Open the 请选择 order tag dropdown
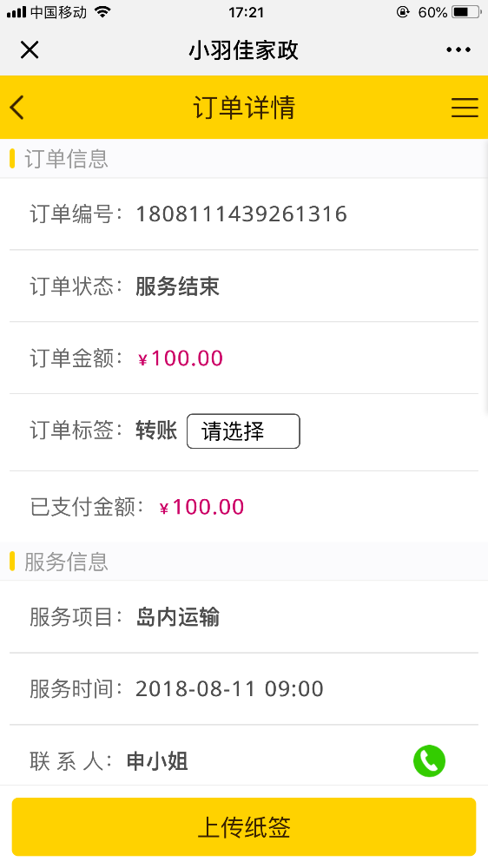Image resolution: width=488 pixels, height=868 pixels. [x=243, y=431]
